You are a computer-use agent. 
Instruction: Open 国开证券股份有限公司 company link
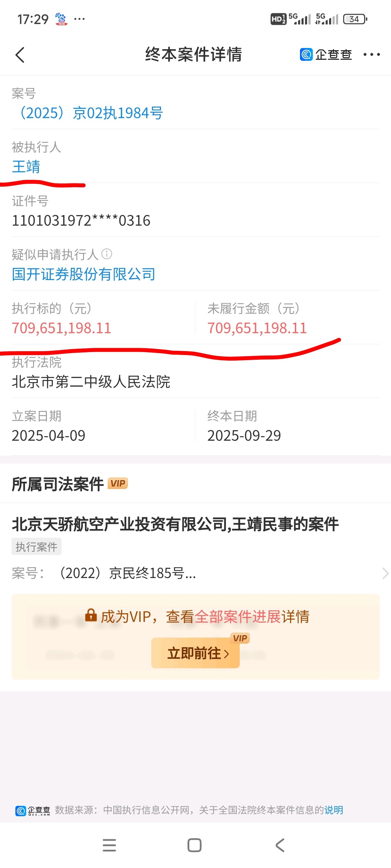point(84,274)
